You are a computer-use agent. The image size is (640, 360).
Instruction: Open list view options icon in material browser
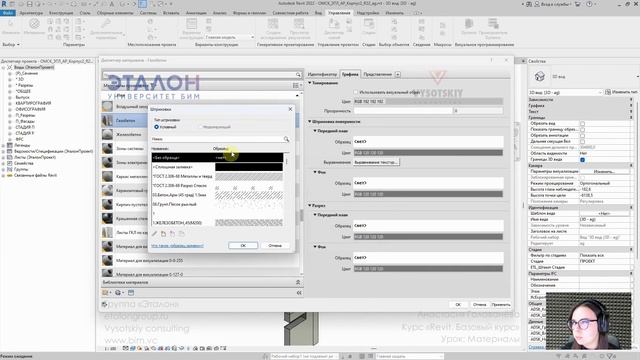(296, 85)
